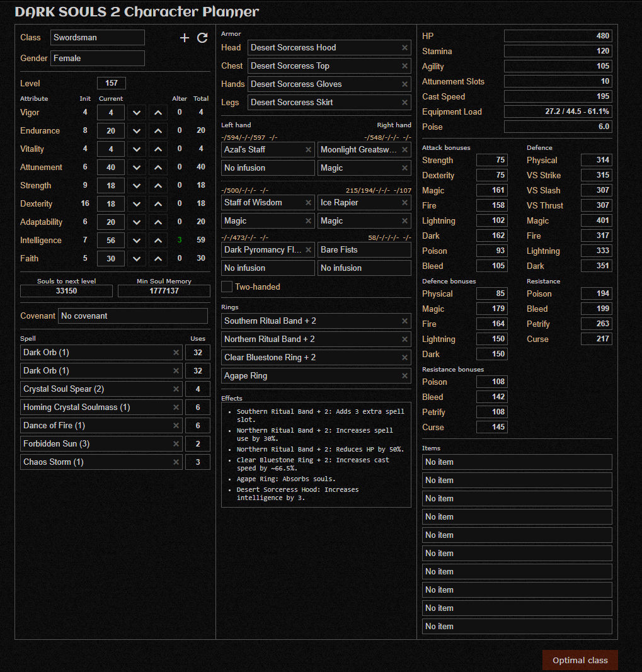Click the Min Soul Memory value 1777137
This screenshot has width=642, height=672.
coord(164,291)
